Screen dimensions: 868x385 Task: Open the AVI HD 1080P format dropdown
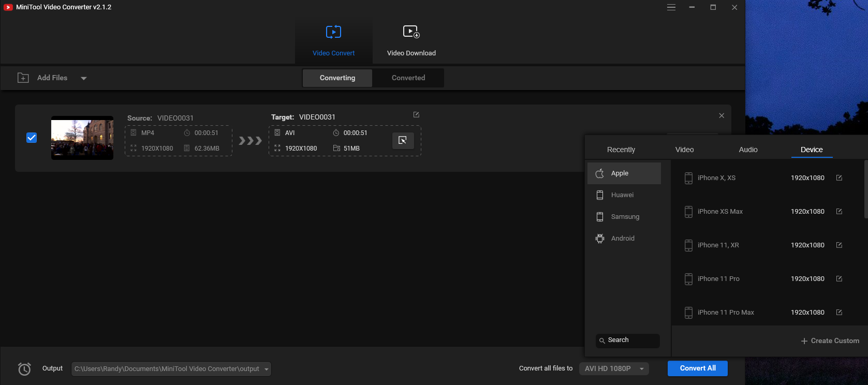click(x=614, y=368)
